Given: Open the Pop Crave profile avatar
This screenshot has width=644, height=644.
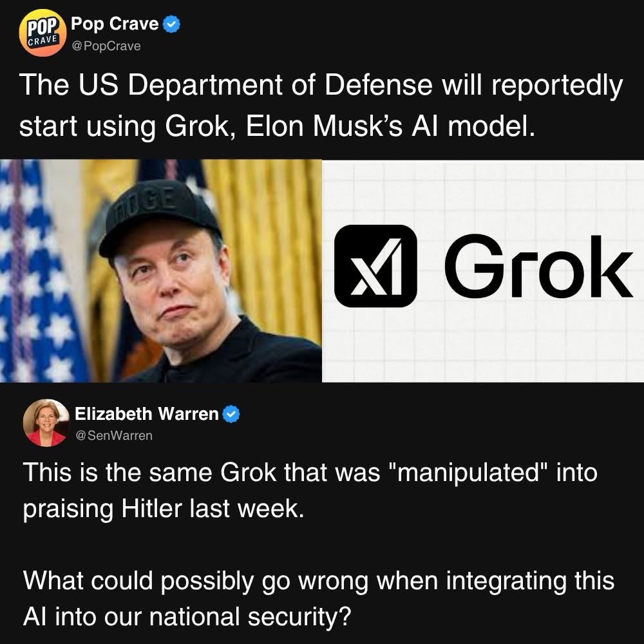Looking at the screenshot, I should (43, 32).
